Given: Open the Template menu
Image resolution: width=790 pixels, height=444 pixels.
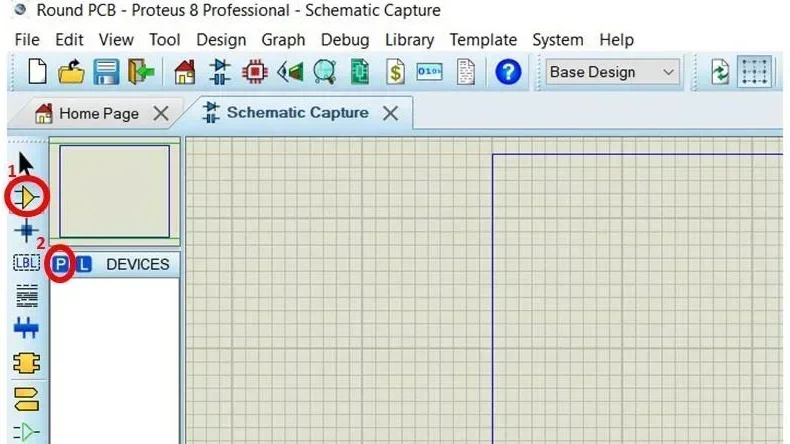Looking at the screenshot, I should [x=483, y=40].
